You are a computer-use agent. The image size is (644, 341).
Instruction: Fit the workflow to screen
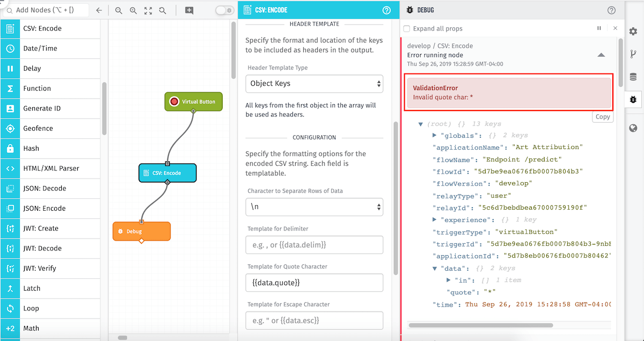[148, 10]
